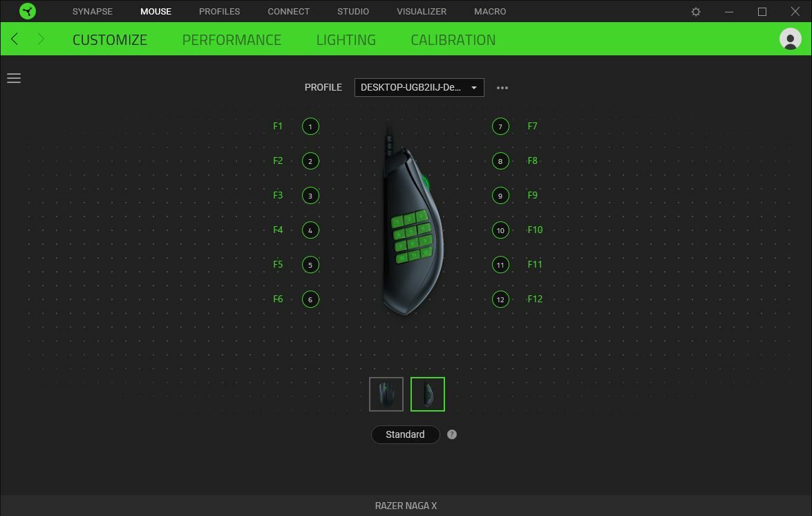Open the hamburger sidebar menu
The height and width of the screenshot is (516, 812).
[x=14, y=78]
